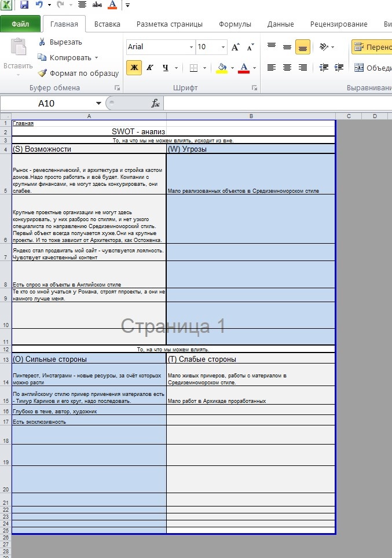Click the merge cells Объединить button
Screen dimensions: 392x558
click(372, 68)
